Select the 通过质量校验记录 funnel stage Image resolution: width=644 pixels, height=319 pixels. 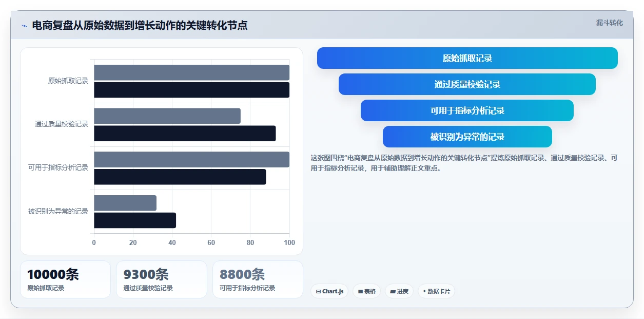[467, 84]
